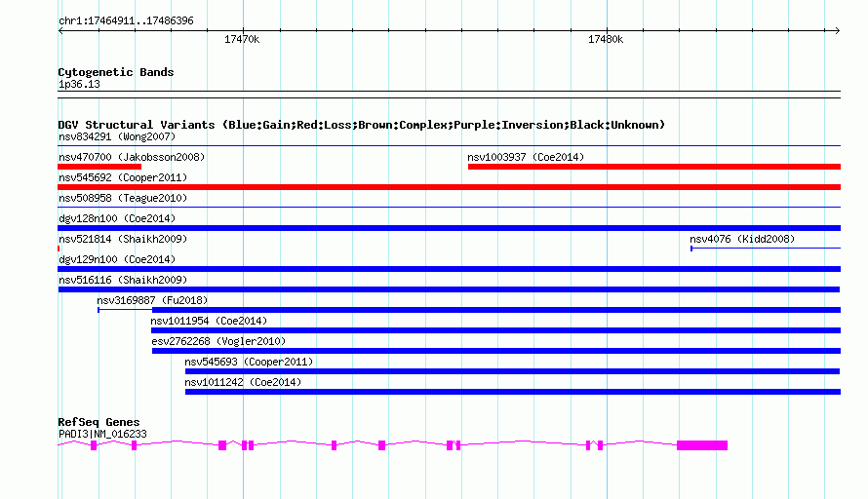Click the nsv1003937 (Coe2014) label
This screenshot has width=868, height=499.
526,157
